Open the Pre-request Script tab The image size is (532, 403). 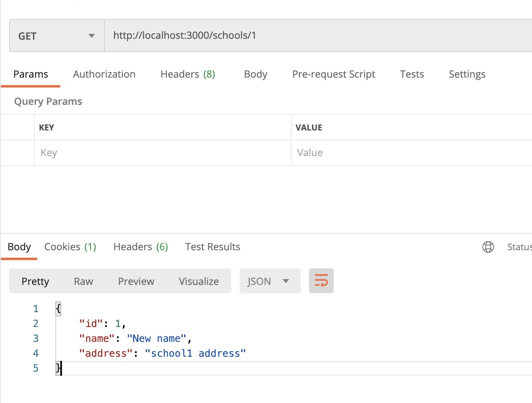tap(334, 74)
